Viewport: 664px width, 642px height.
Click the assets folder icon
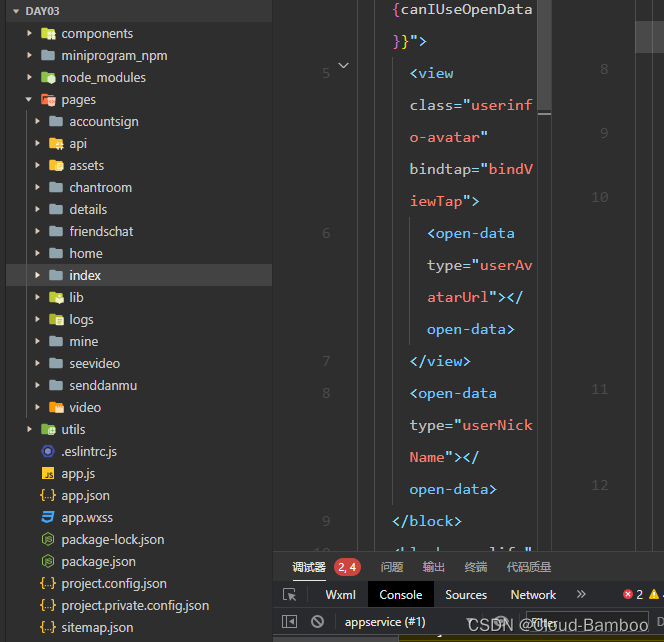coord(56,166)
